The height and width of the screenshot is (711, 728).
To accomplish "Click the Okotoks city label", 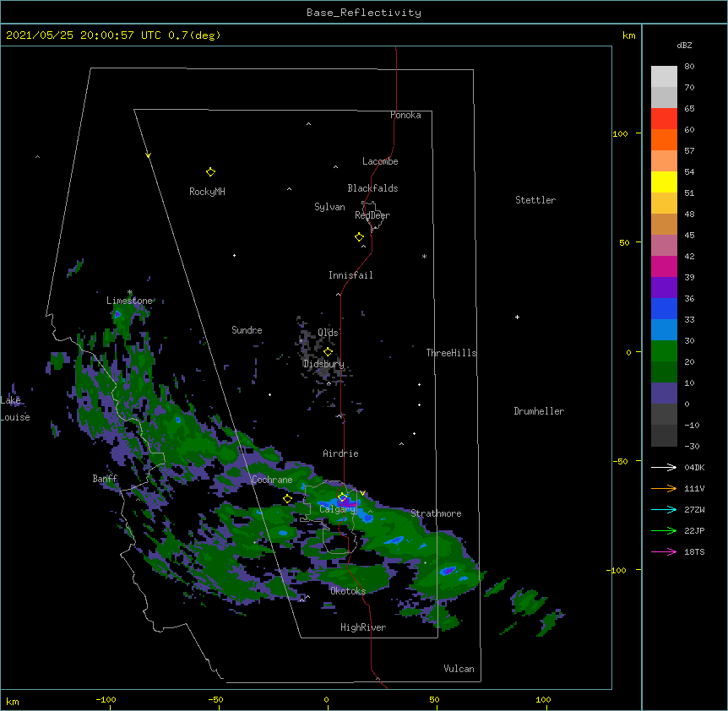I will (348, 591).
